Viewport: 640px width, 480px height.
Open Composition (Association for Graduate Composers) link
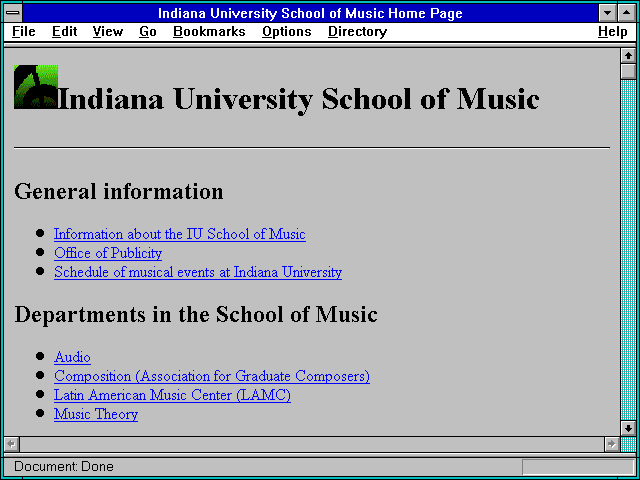point(212,376)
